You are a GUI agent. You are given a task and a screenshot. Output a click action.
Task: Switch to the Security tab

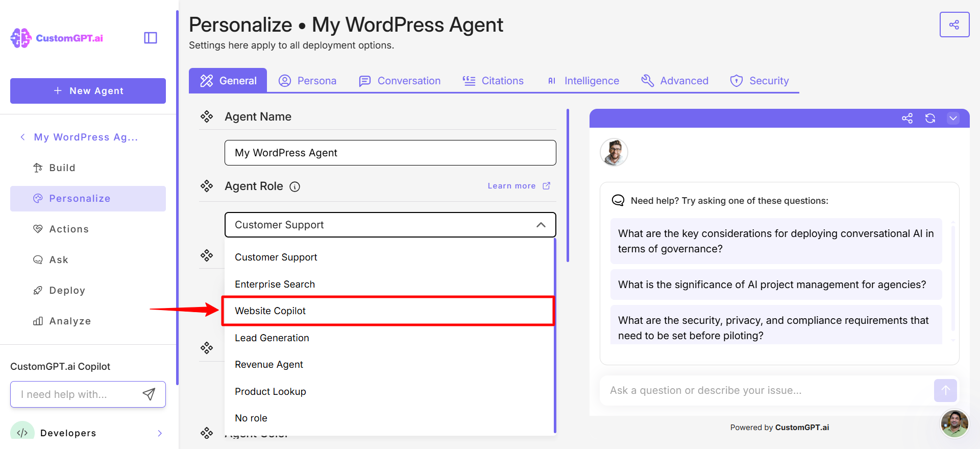click(759, 81)
